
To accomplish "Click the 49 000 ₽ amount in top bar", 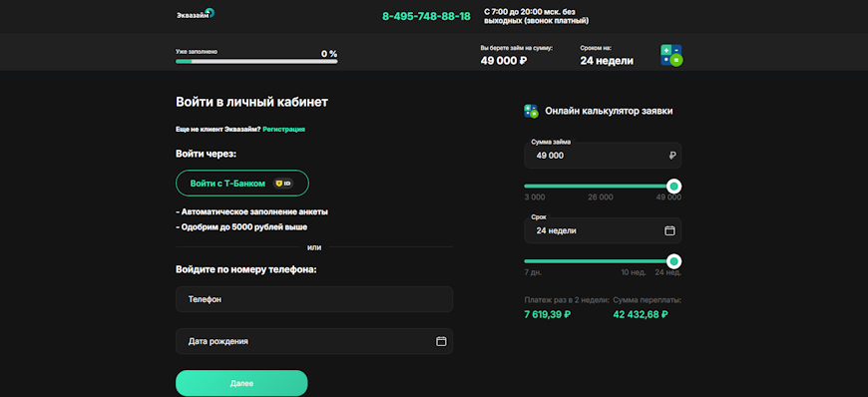I will (x=504, y=61).
